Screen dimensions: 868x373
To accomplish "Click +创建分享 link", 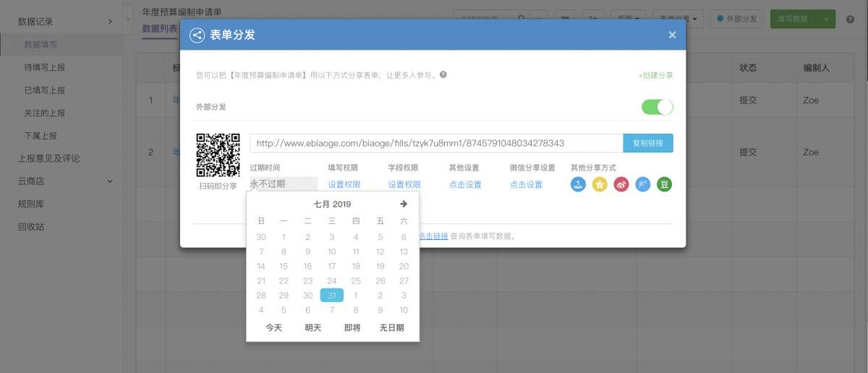I will click(x=655, y=75).
